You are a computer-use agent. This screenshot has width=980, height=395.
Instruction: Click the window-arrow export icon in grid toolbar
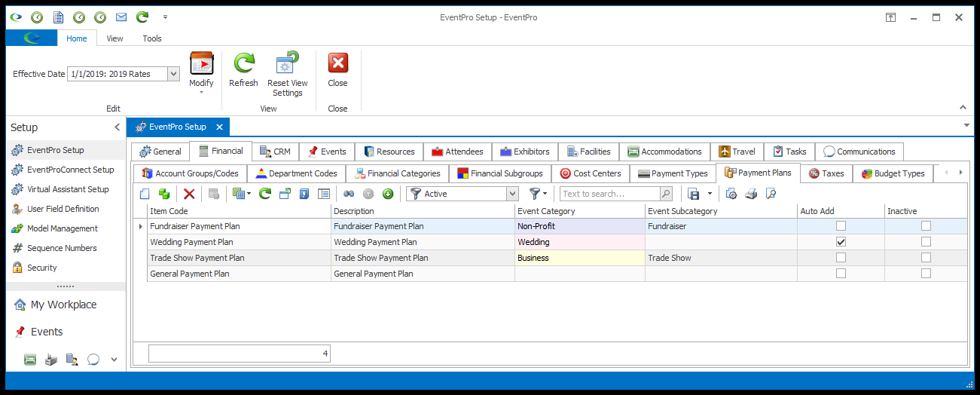click(285, 194)
